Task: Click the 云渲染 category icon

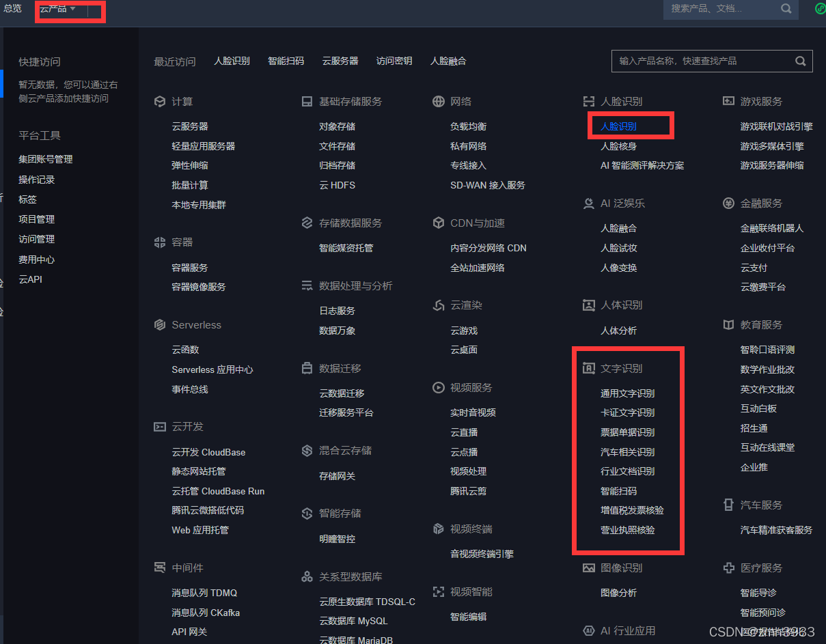Action: pos(439,305)
